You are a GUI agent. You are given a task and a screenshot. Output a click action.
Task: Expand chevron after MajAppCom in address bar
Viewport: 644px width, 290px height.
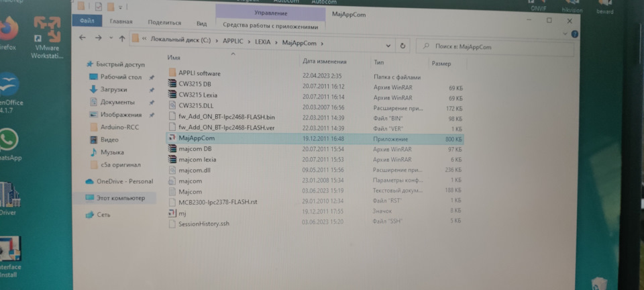click(x=323, y=43)
